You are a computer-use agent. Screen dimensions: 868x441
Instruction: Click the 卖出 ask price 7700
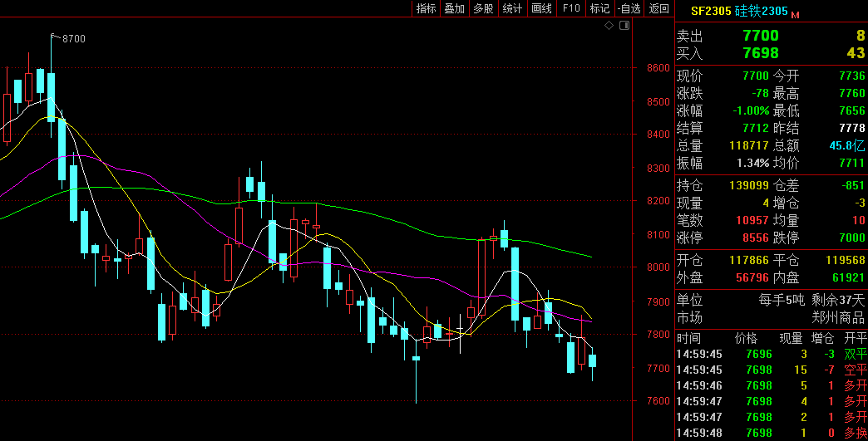[760, 36]
